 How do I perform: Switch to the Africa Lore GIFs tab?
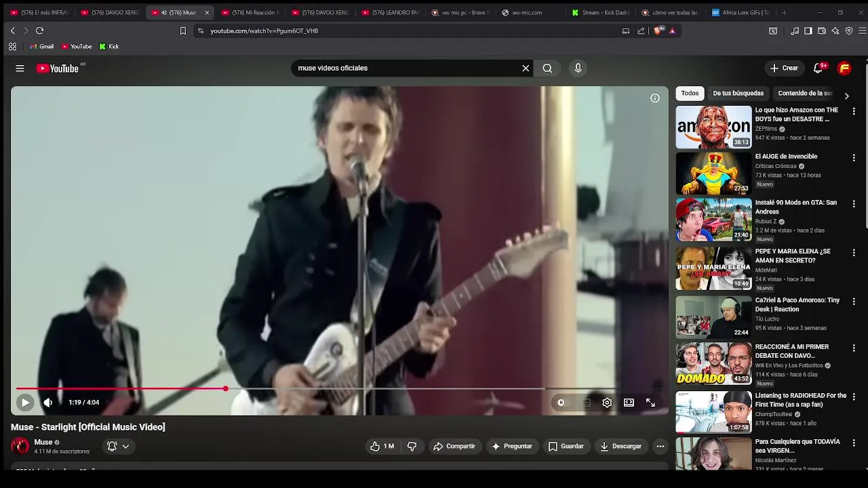741,12
